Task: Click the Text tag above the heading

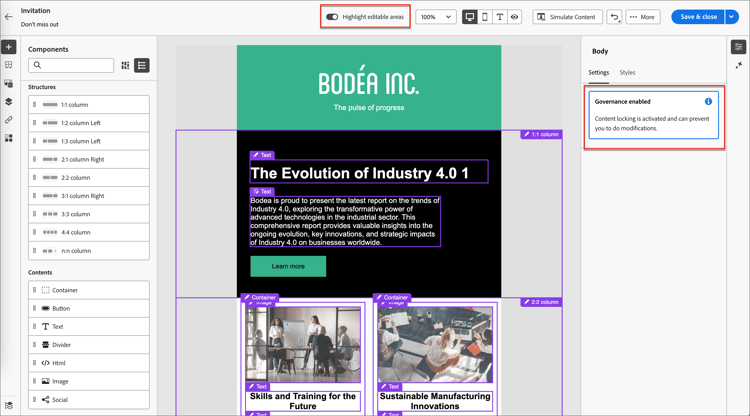Action: pyautogui.click(x=262, y=155)
